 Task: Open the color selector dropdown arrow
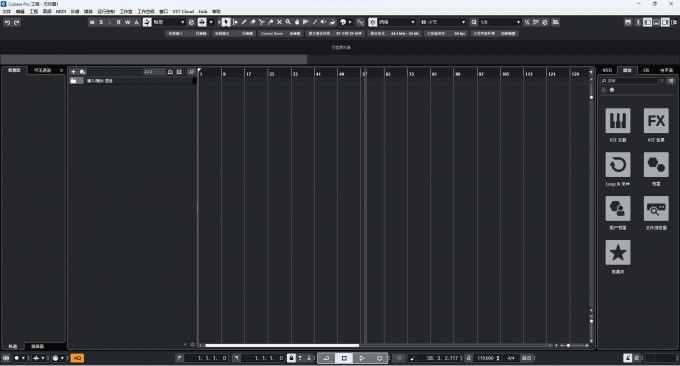pyautogui.click(x=350, y=22)
